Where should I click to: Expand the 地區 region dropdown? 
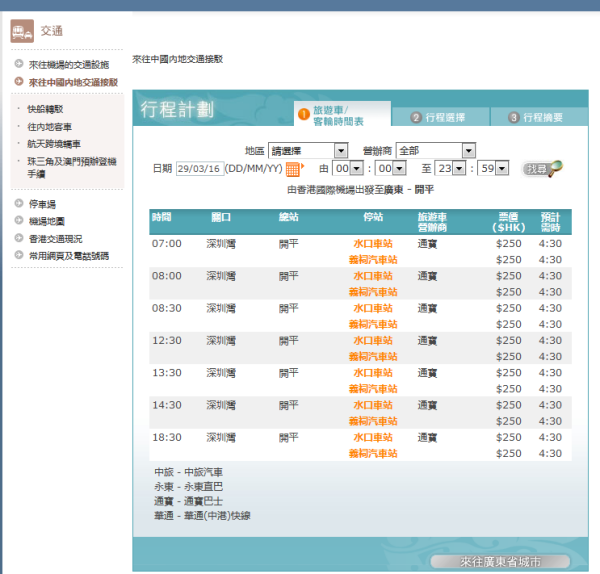point(340,150)
